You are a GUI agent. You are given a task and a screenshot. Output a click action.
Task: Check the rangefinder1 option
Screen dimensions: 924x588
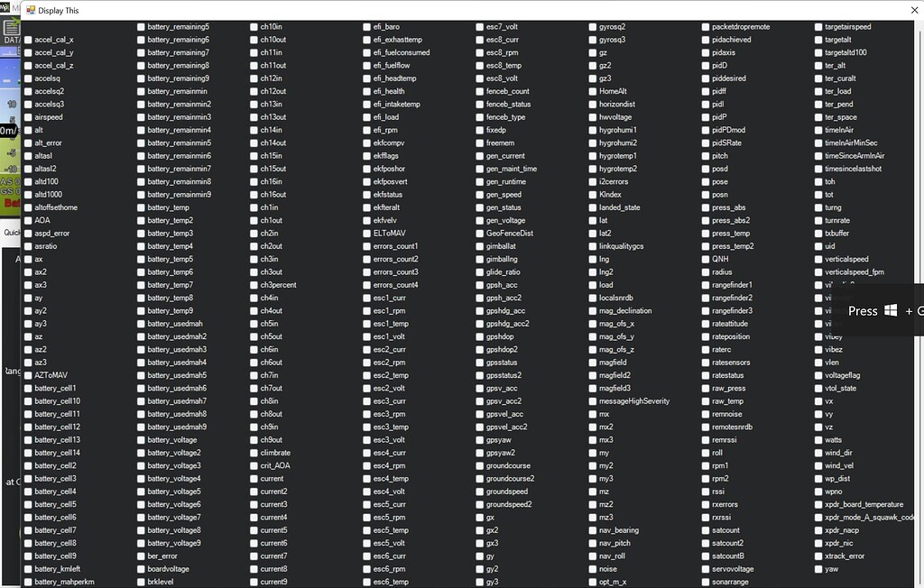(x=706, y=286)
